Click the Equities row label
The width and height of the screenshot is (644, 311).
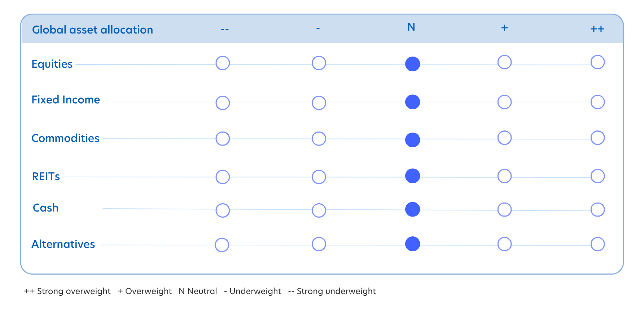[x=52, y=64]
